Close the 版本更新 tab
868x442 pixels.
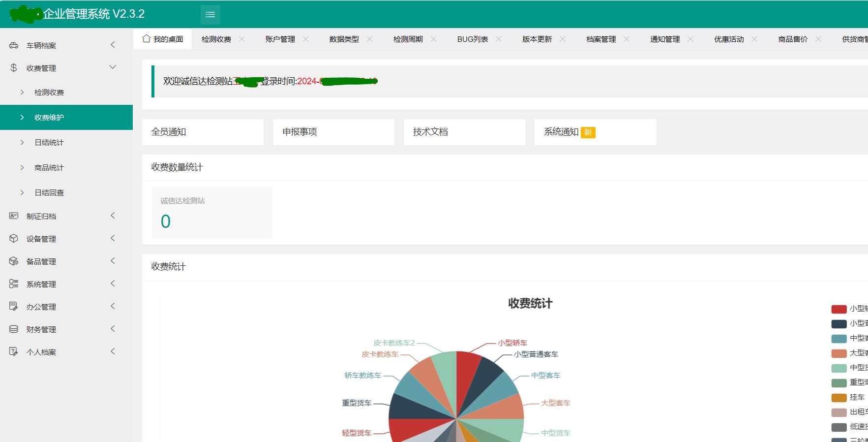tap(562, 39)
